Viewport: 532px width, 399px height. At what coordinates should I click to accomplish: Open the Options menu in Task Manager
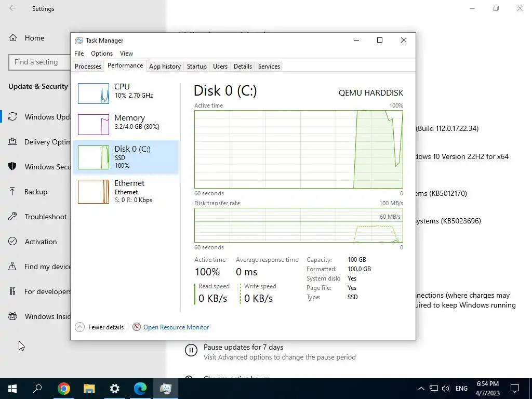[x=102, y=54]
